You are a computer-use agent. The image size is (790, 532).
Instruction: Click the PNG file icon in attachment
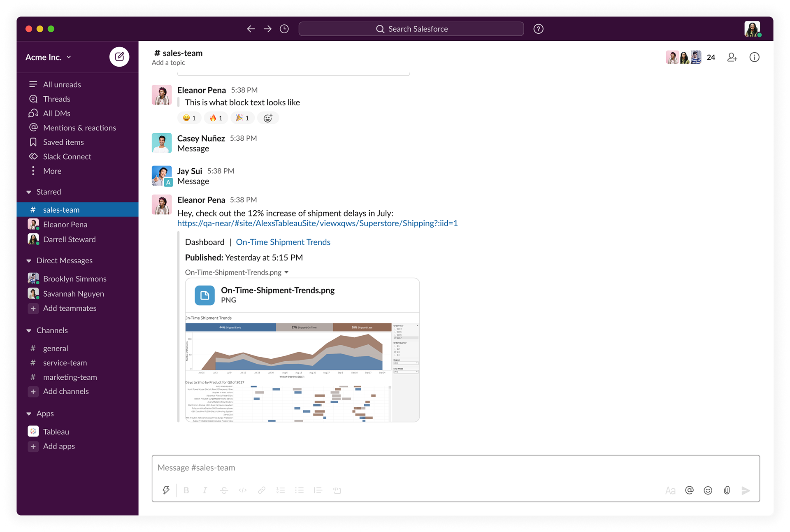coord(204,295)
